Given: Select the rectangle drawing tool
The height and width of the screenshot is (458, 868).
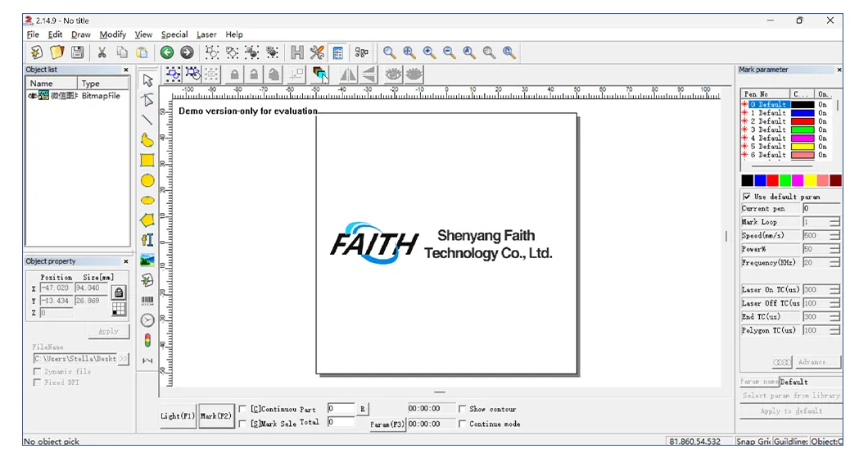Looking at the screenshot, I should tap(147, 160).
